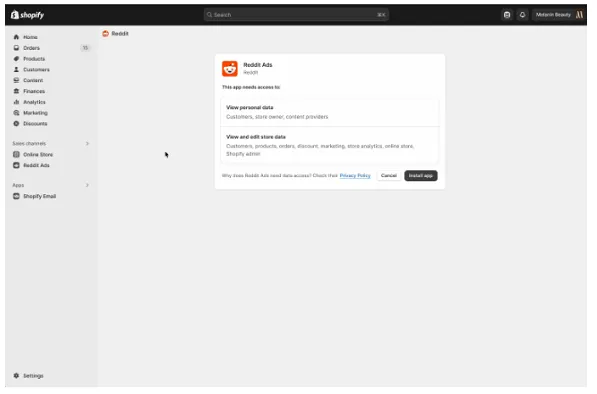
Task: Open Discounts in the sidebar
Action: click(x=35, y=124)
